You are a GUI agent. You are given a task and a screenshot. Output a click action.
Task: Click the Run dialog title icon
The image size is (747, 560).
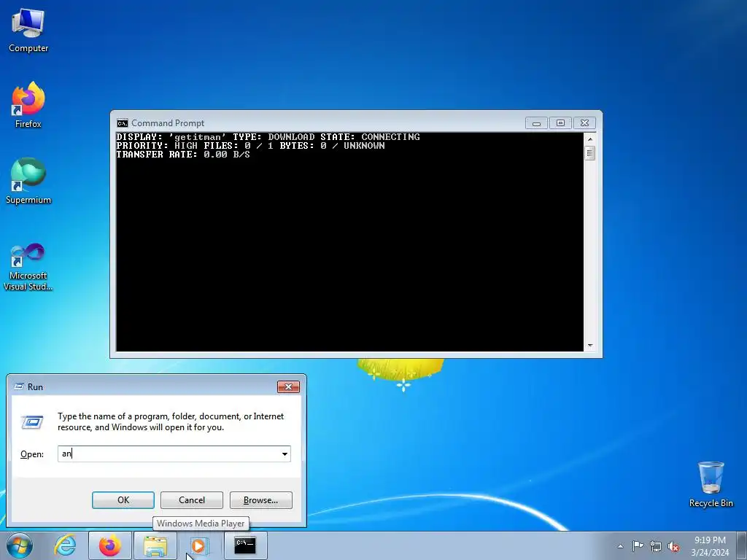[x=19, y=386]
